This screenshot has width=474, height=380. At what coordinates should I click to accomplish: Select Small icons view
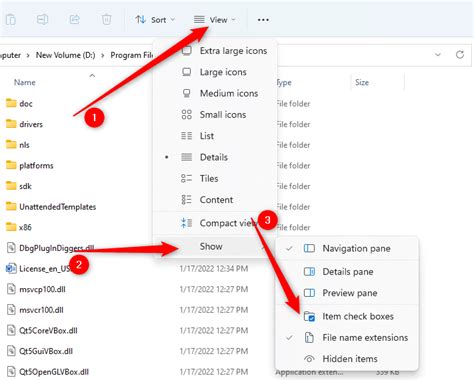[215, 115]
